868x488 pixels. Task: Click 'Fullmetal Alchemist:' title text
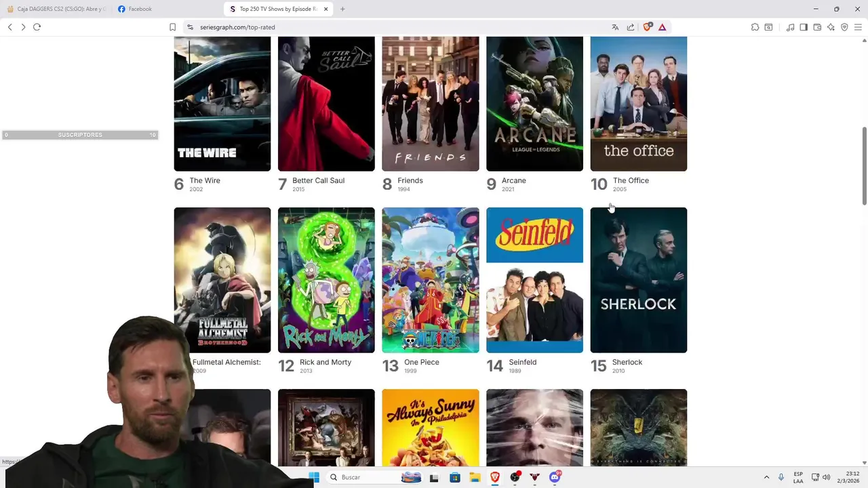(x=226, y=362)
